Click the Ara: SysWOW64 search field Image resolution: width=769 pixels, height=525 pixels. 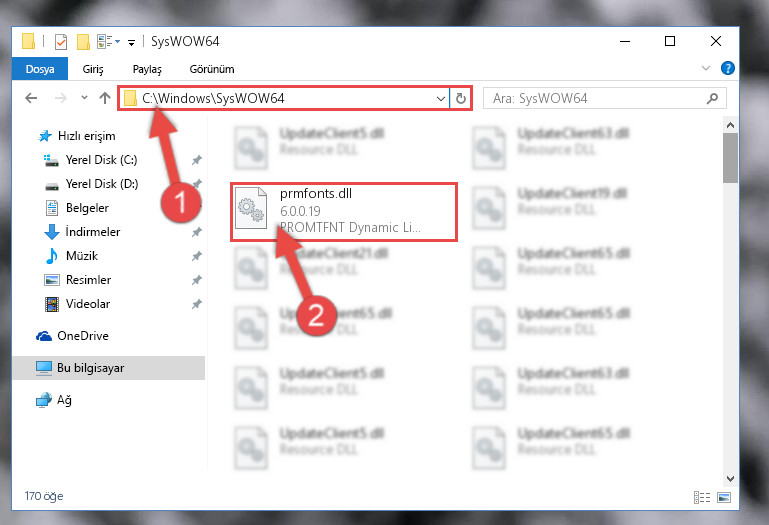(598, 99)
